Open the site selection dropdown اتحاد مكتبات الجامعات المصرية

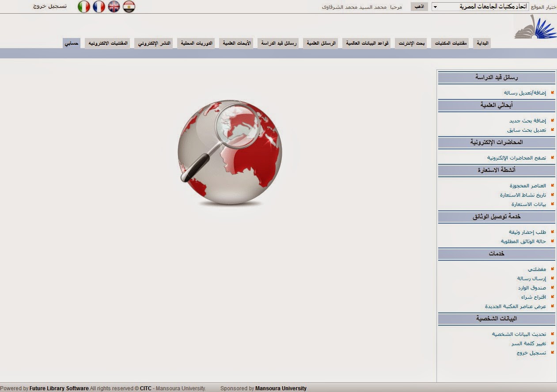tap(479, 7)
